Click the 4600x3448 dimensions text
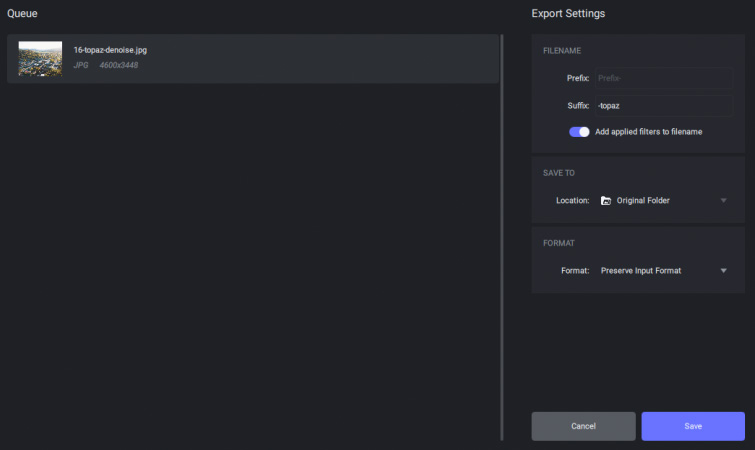 point(119,65)
